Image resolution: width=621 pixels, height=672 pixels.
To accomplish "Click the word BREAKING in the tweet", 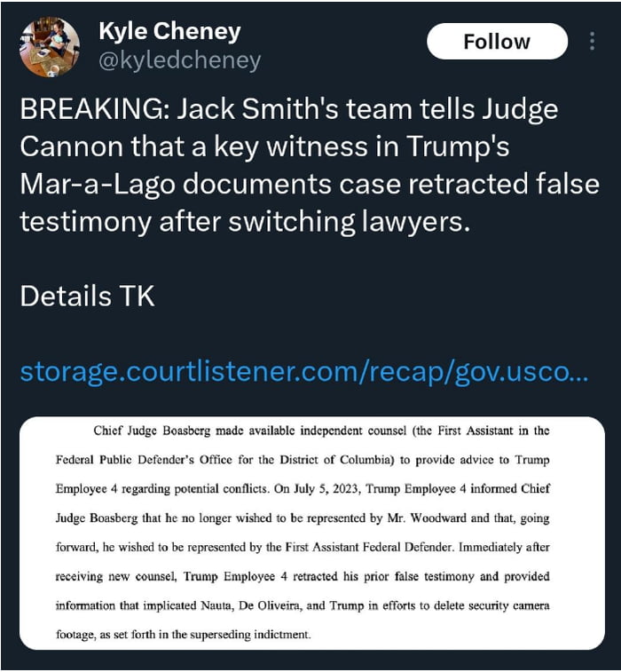I will tap(92, 111).
